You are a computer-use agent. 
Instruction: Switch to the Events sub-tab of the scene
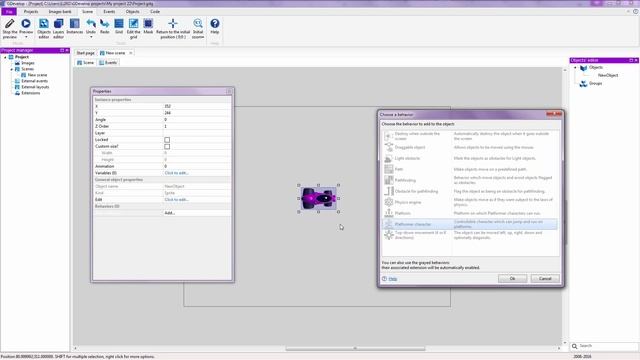coord(108,63)
